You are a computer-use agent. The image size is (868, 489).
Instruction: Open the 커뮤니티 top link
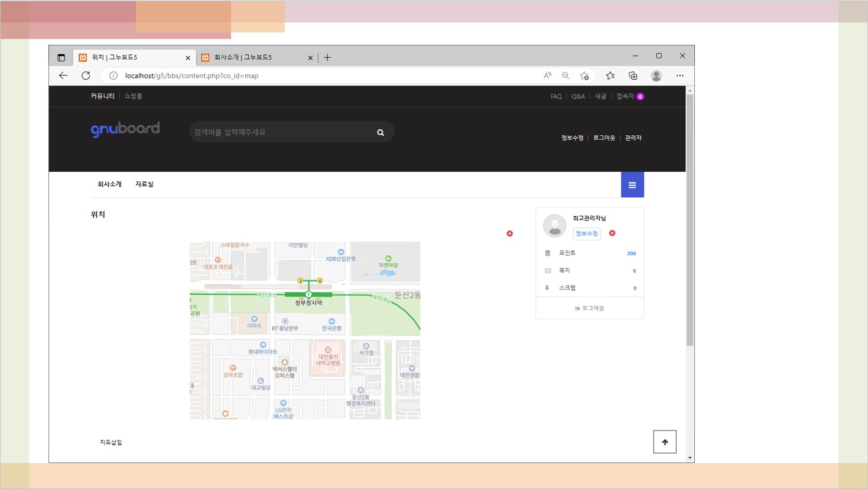click(102, 96)
